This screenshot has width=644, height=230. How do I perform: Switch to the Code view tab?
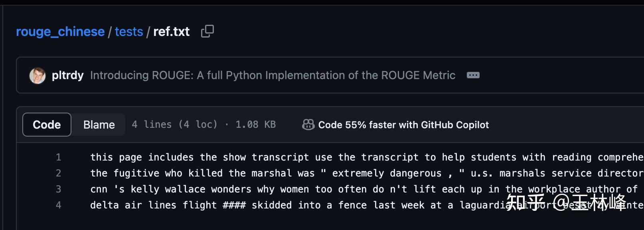point(47,125)
